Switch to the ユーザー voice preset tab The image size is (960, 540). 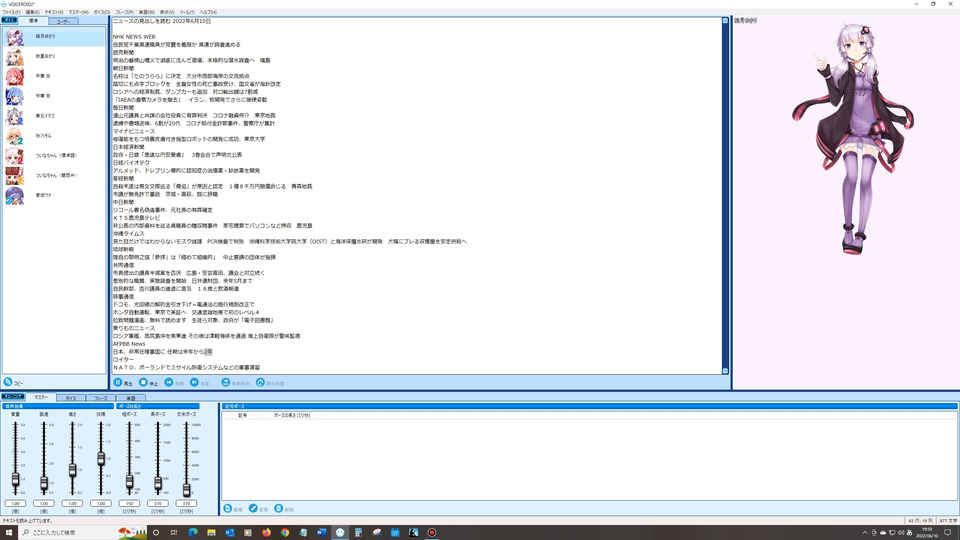[x=63, y=21]
